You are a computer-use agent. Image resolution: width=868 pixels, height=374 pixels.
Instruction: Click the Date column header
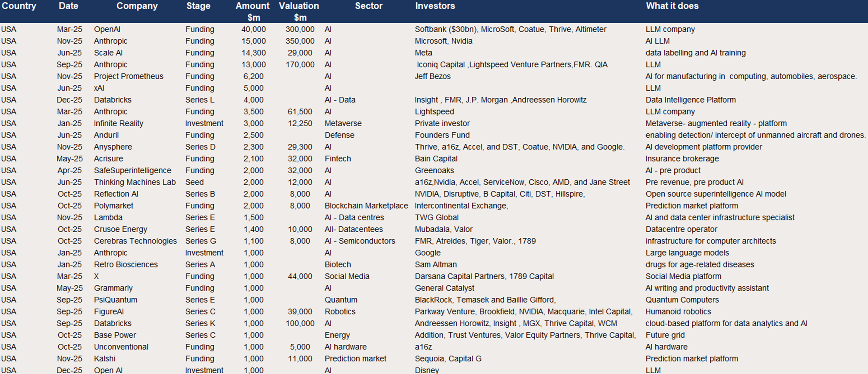(x=68, y=6)
